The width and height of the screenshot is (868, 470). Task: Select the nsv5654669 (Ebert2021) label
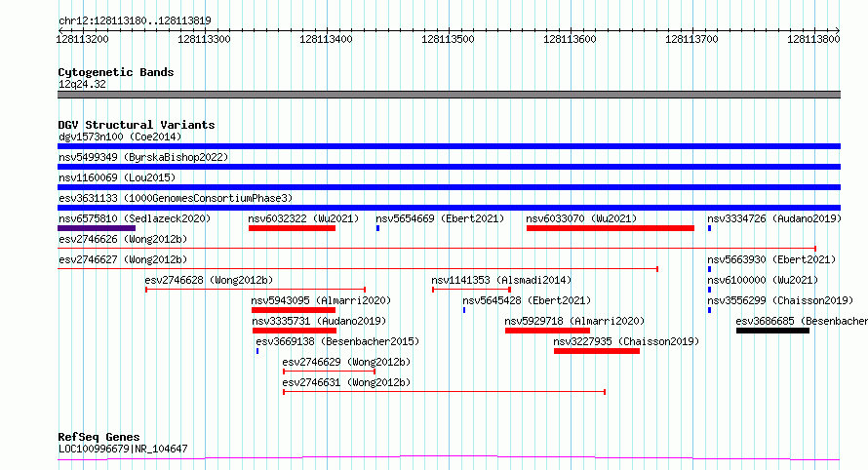(440, 218)
